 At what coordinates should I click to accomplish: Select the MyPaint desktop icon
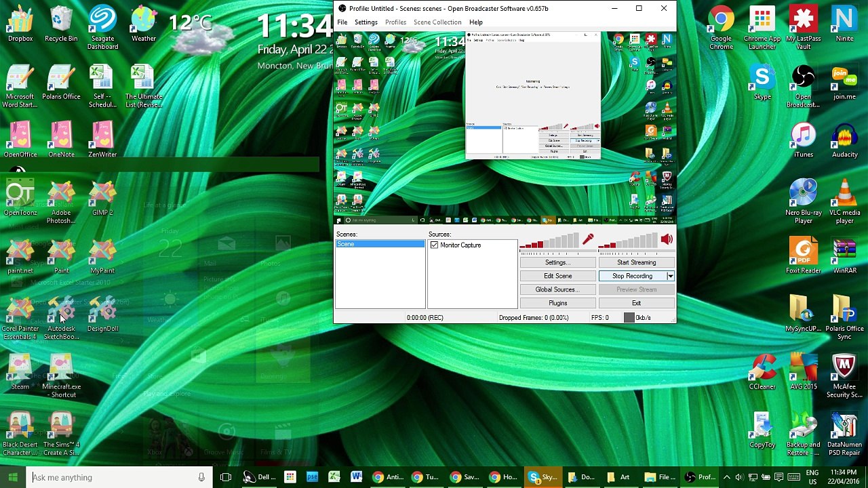tap(102, 256)
